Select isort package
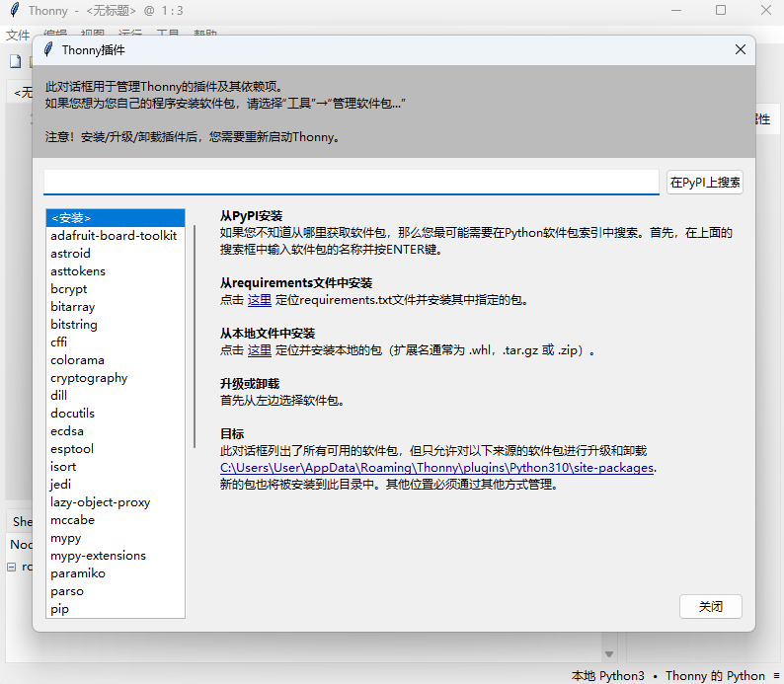The height and width of the screenshot is (684, 784). (x=115, y=467)
